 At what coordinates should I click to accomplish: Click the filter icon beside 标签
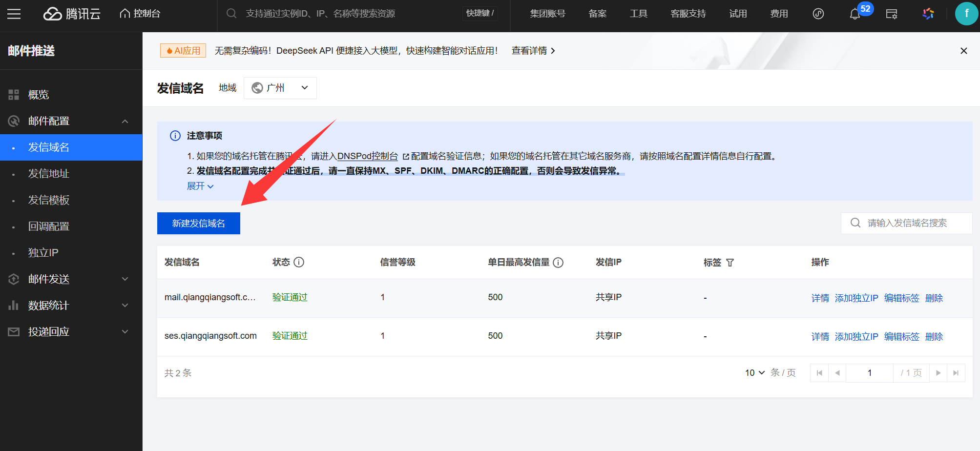(x=730, y=263)
